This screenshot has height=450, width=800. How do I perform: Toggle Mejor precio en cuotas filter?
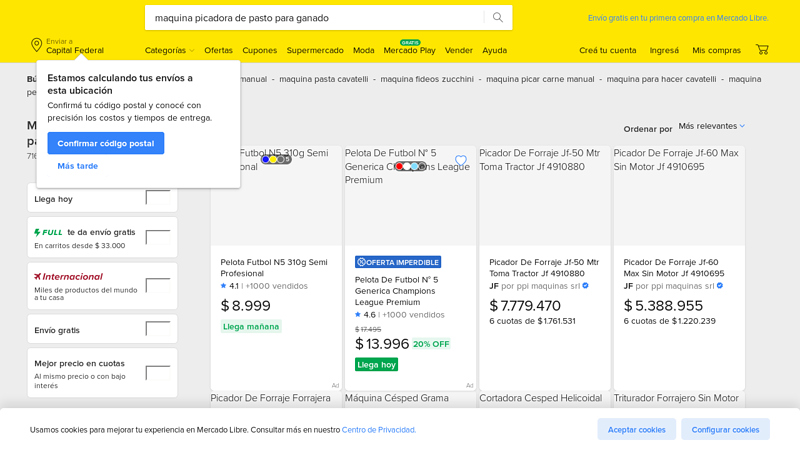pyautogui.click(x=157, y=373)
